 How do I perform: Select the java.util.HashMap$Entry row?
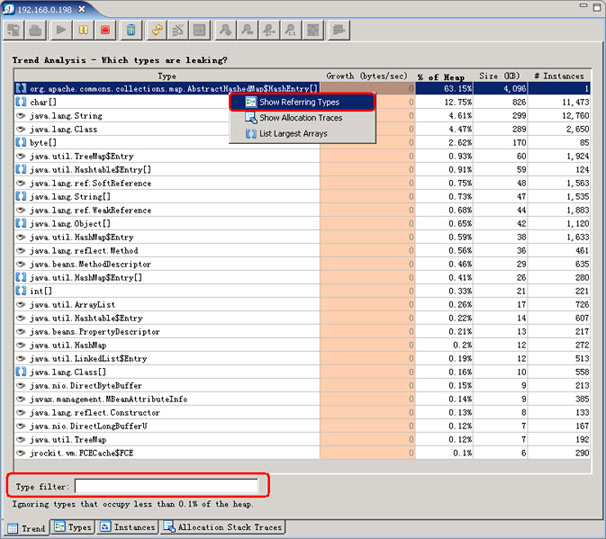point(302,237)
